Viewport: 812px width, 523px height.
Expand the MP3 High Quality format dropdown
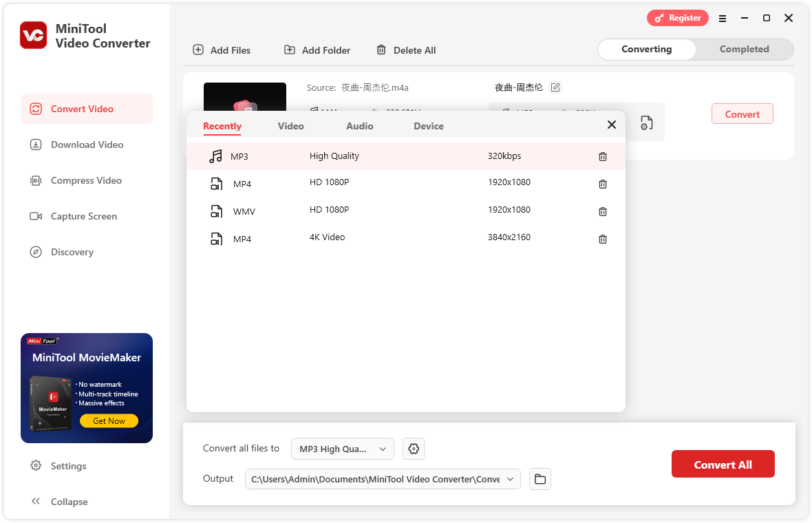click(x=343, y=449)
